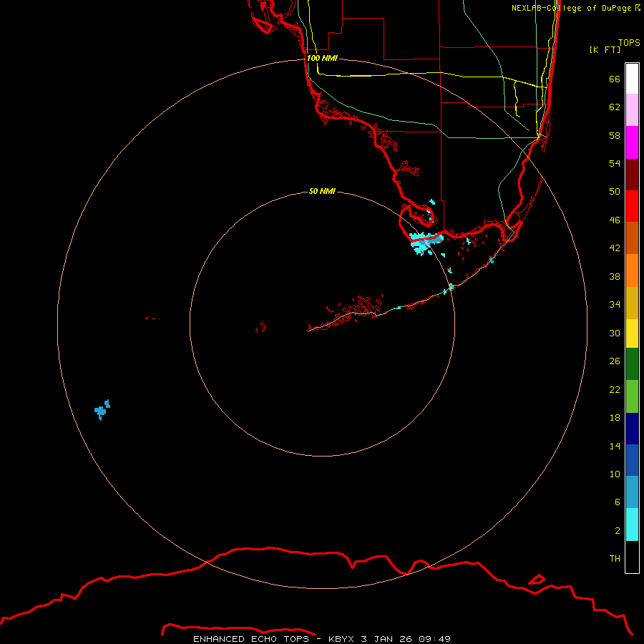Click the large cyan echo cluster near the coast

pyautogui.click(x=426, y=243)
